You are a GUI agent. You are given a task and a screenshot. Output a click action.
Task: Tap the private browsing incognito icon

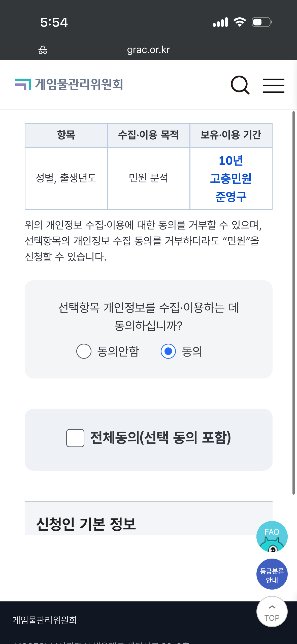tap(43, 50)
